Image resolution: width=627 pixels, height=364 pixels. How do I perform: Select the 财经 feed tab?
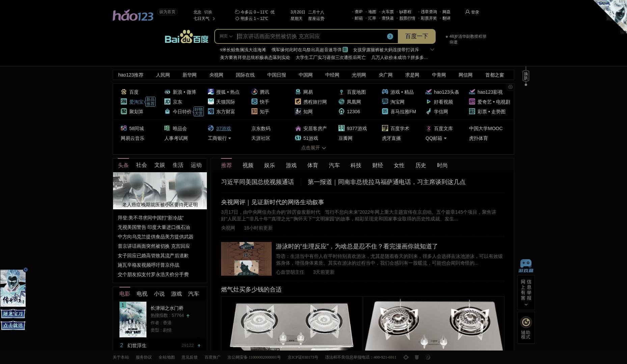pyautogui.click(x=378, y=165)
